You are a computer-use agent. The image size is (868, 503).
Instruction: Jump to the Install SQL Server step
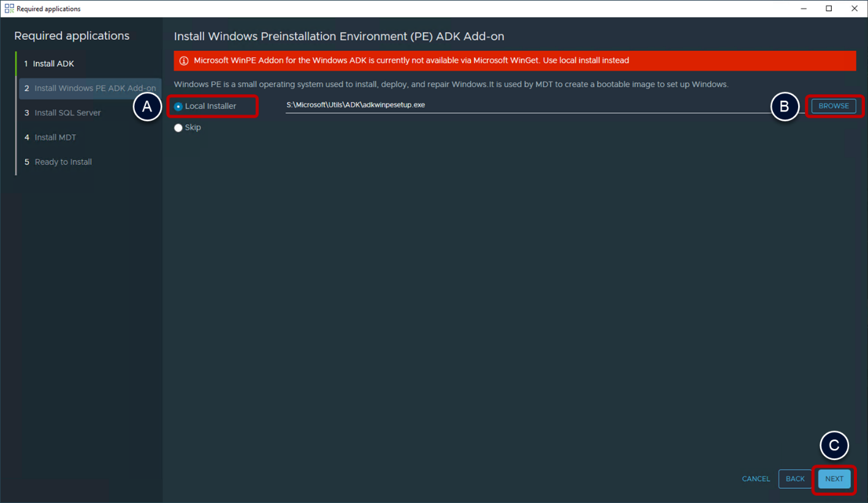click(67, 113)
